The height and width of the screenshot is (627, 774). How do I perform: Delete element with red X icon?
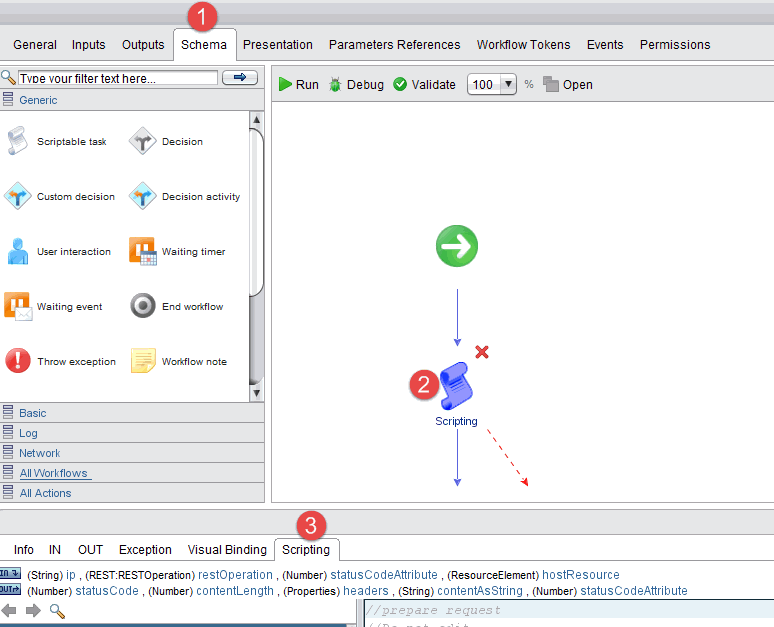[x=482, y=352]
